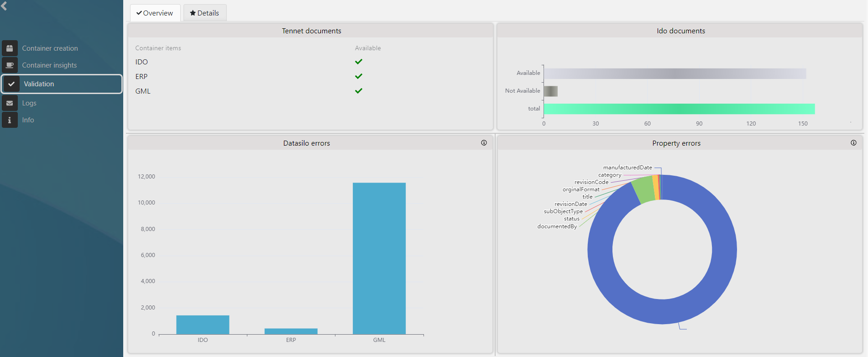The height and width of the screenshot is (357, 868).
Task: Click the Ido documents panel title
Action: pyautogui.click(x=681, y=31)
